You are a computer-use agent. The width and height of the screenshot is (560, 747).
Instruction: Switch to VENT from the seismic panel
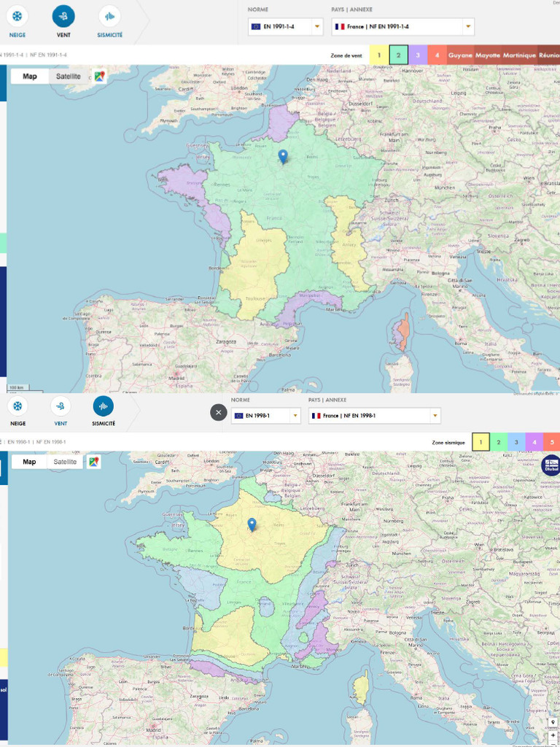click(x=61, y=406)
